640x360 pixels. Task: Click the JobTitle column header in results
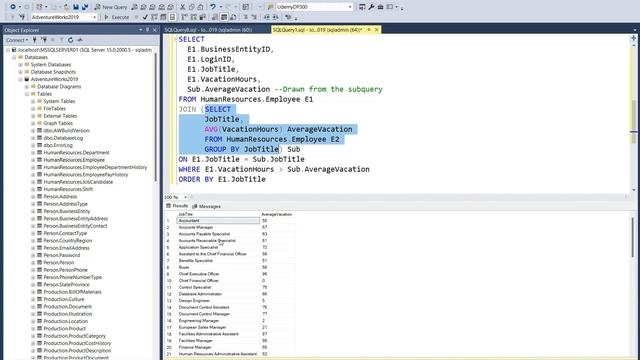[x=218, y=214]
